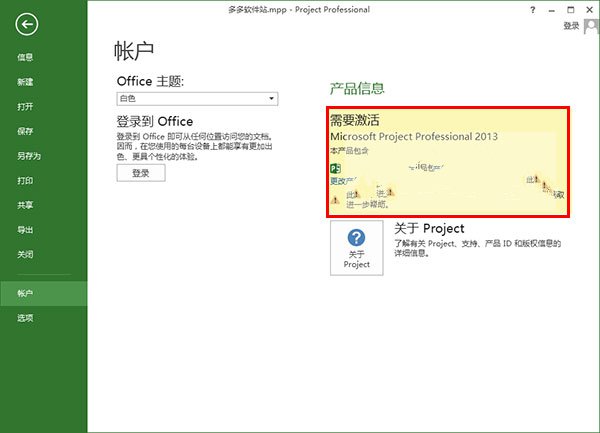
Task: Maximize the Project window
Action: (571, 10)
